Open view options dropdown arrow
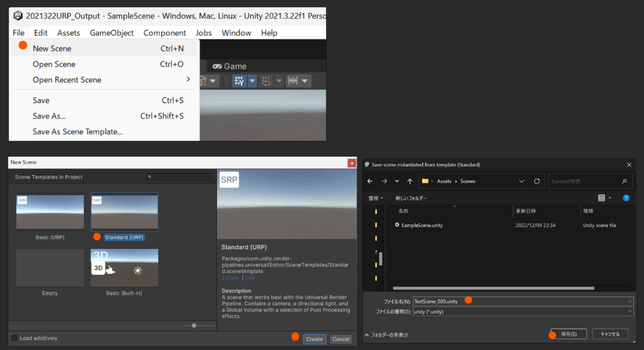The height and width of the screenshot is (350, 644). click(610, 198)
